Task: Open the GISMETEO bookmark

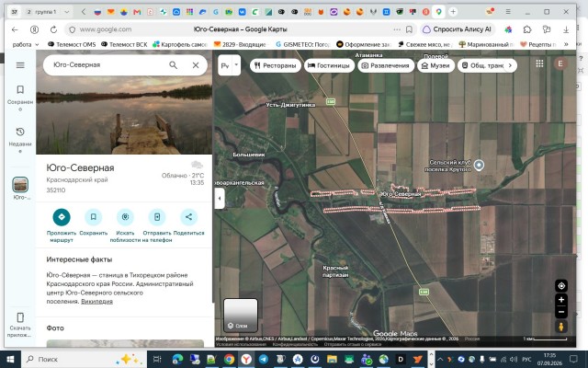Action: pyautogui.click(x=302, y=44)
